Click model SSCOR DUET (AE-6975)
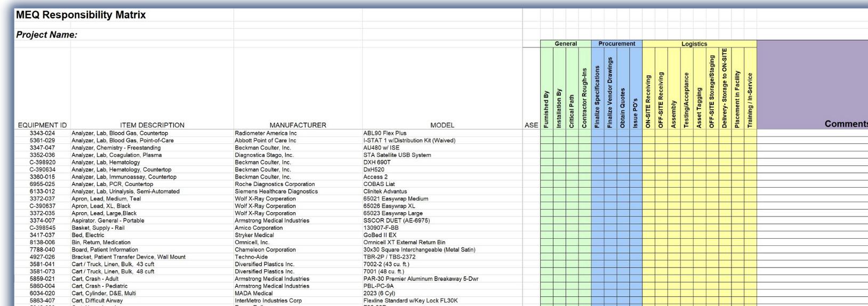Image resolution: width=868 pixels, height=306 pixels. tap(396, 221)
